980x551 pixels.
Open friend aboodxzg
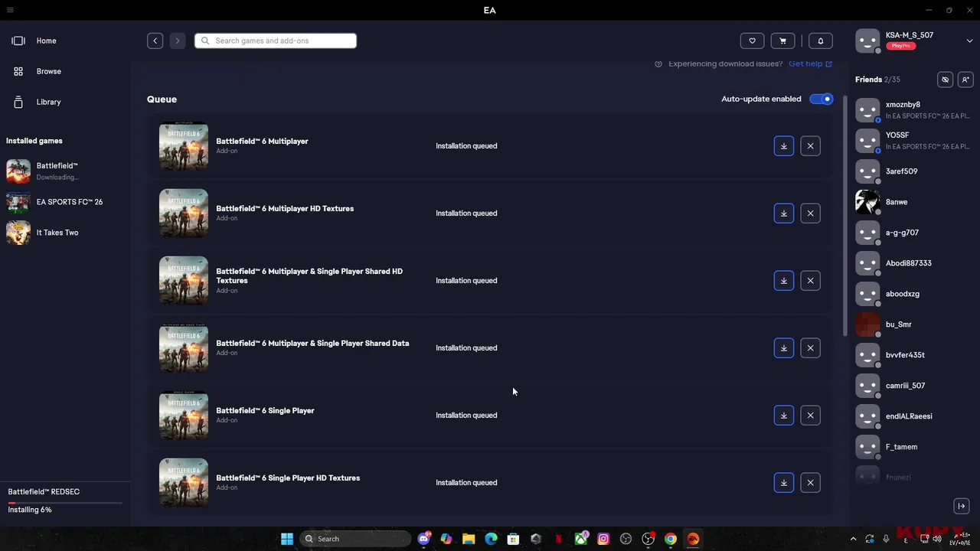click(x=915, y=294)
